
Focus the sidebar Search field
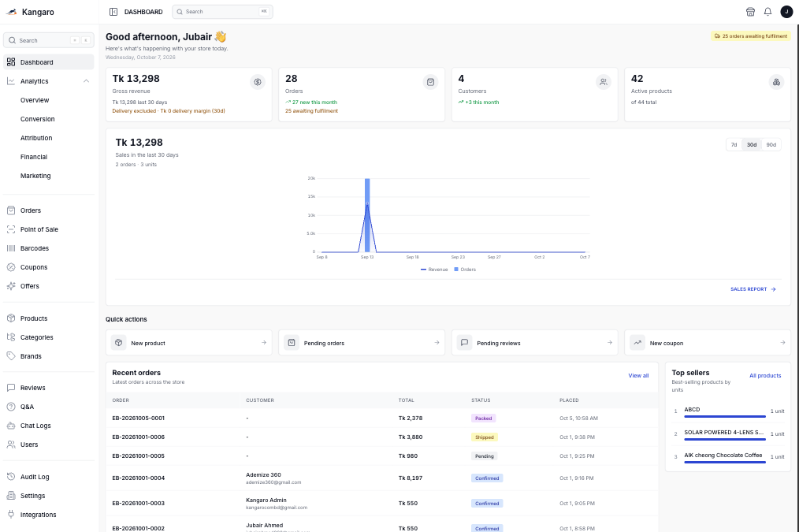[48, 40]
